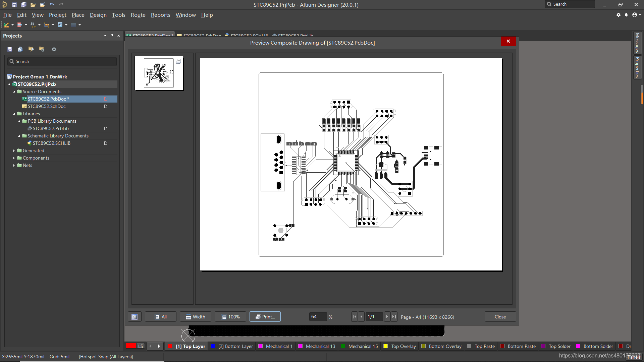Toggle the thumbnail sidebar button in preview
This screenshot has width=644, height=362.
click(135, 317)
